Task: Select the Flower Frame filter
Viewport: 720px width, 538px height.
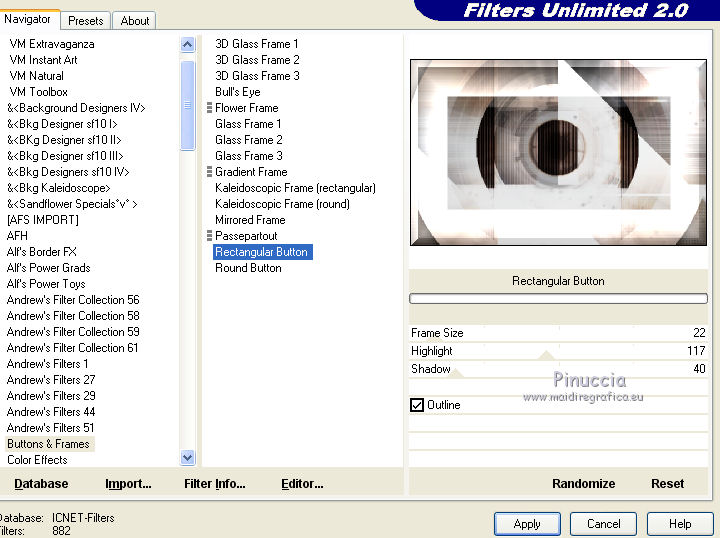Action: click(247, 108)
